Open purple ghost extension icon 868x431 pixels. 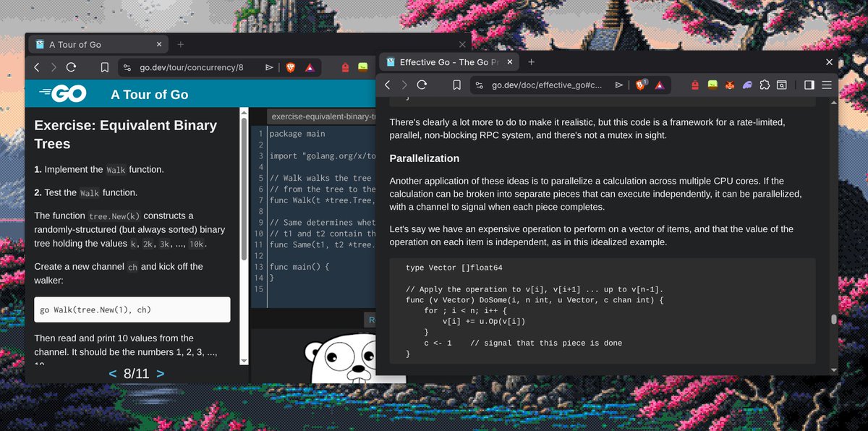(x=747, y=85)
